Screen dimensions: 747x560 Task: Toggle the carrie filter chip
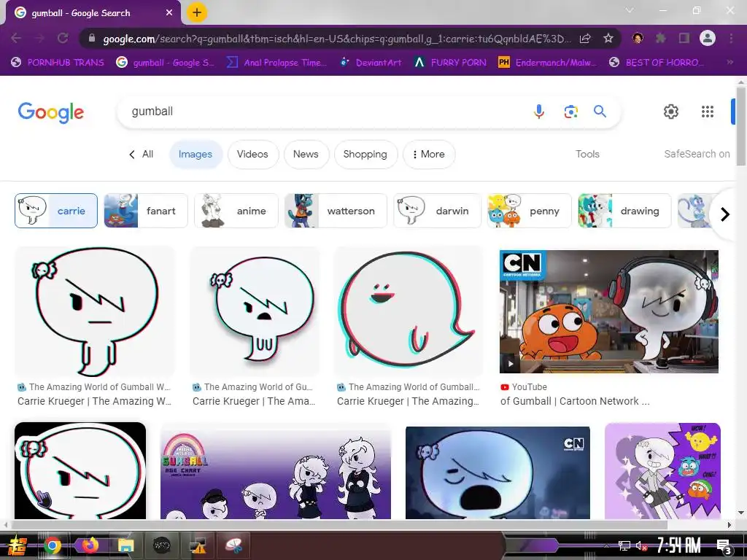pos(56,211)
